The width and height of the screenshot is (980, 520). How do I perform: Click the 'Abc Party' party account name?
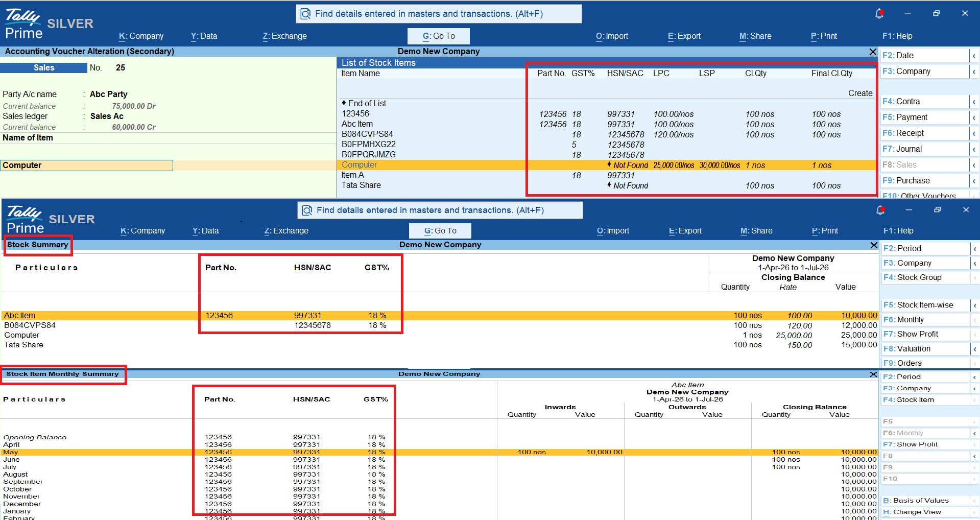click(109, 94)
